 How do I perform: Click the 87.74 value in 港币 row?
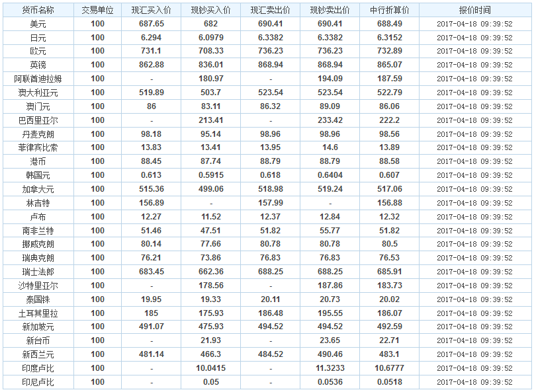coord(211,161)
